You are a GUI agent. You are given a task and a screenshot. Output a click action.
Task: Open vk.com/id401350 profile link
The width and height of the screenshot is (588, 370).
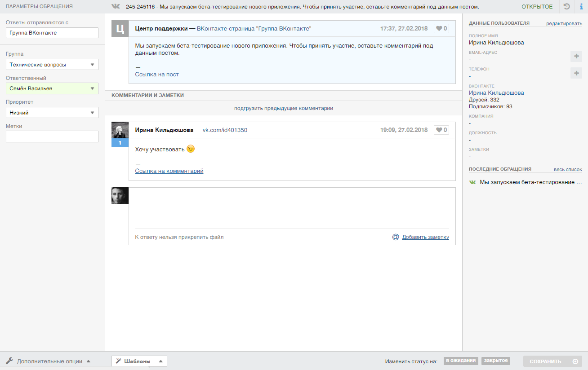coord(225,130)
